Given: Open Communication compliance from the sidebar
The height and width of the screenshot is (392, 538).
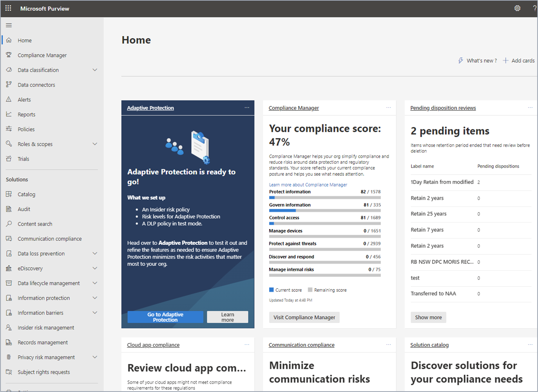Looking at the screenshot, I should coord(49,239).
